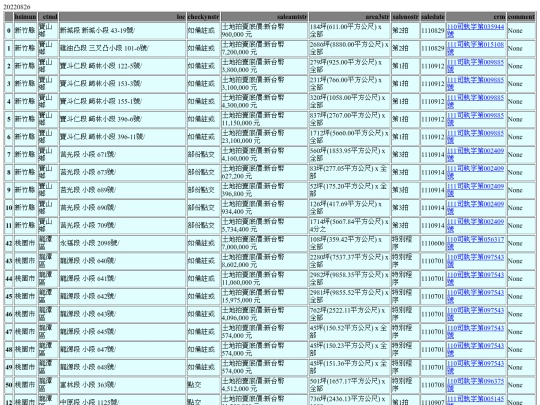Open the crm link in row 45
Image resolution: width=540 pixels, height=405 pixels.
click(x=475, y=296)
